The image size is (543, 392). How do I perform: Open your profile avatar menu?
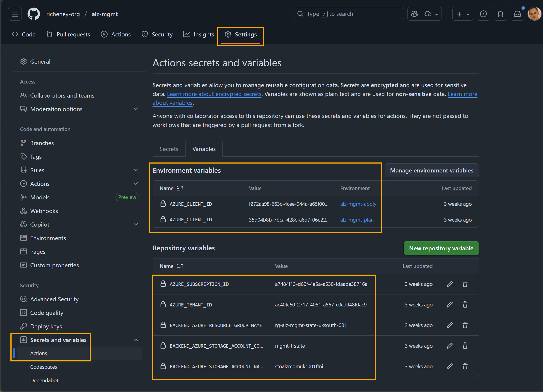[534, 14]
